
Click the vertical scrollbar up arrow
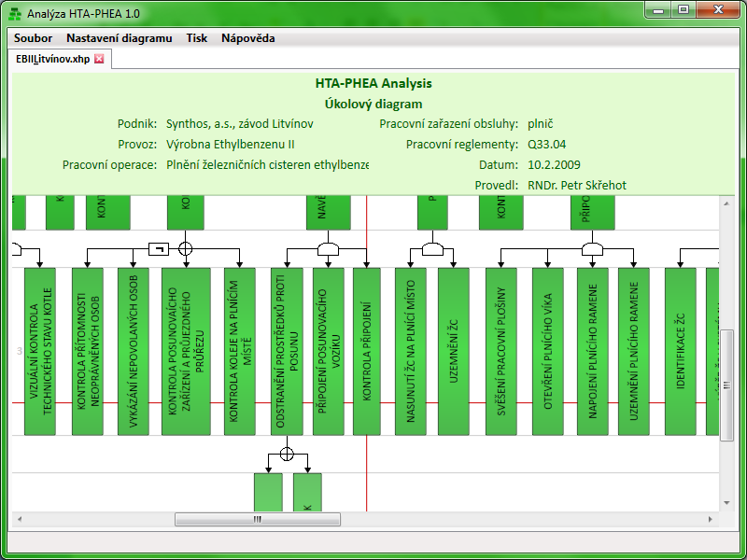pos(726,203)
